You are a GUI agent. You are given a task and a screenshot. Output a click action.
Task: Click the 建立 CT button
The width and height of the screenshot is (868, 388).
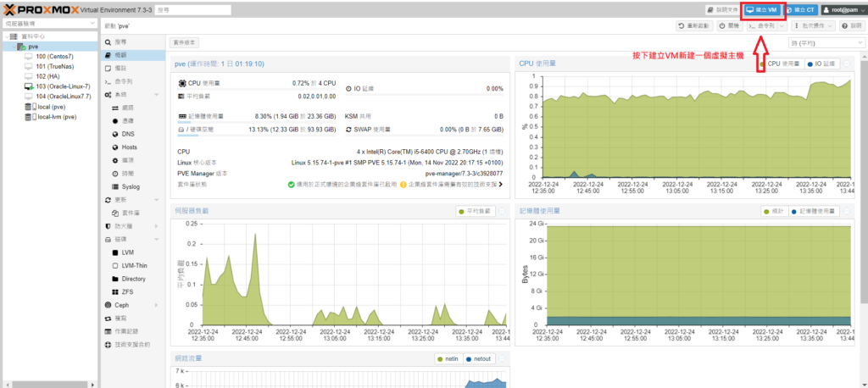click(x=801, y=9)
